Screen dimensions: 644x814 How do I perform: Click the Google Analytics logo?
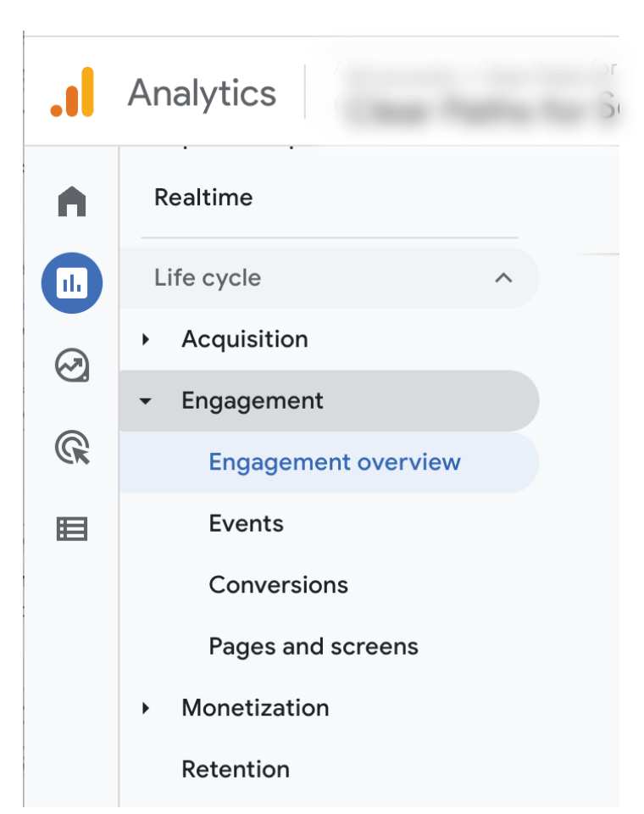[72, 92]
